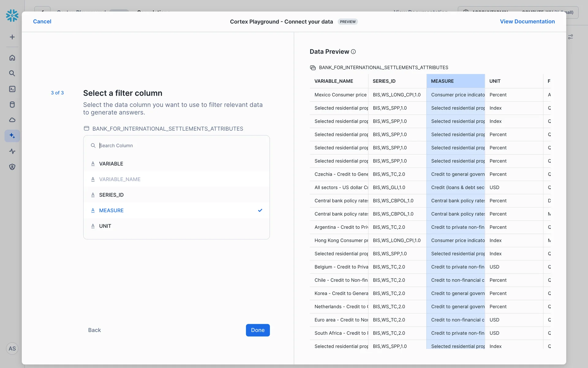Open the View Documentation link

point(527,21)
